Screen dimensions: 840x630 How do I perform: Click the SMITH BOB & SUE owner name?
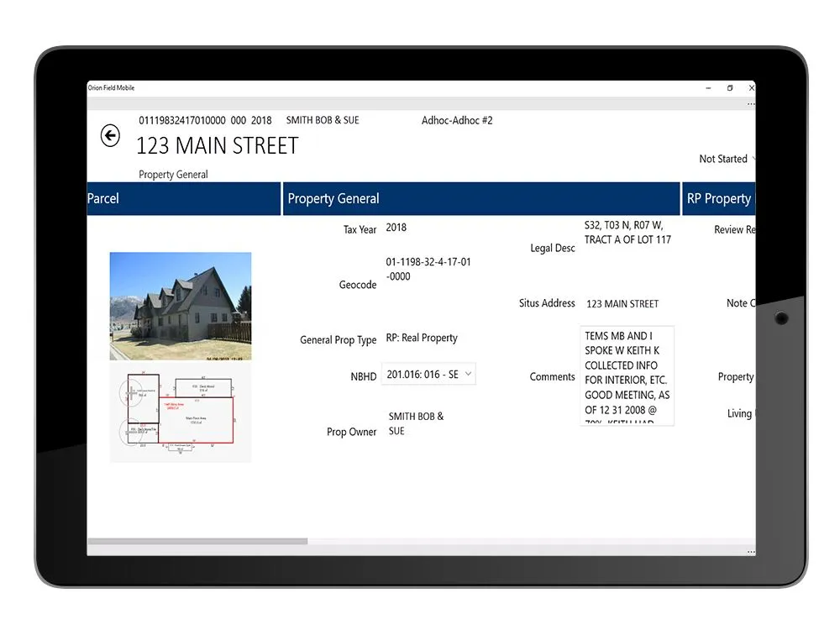point(323,119)
